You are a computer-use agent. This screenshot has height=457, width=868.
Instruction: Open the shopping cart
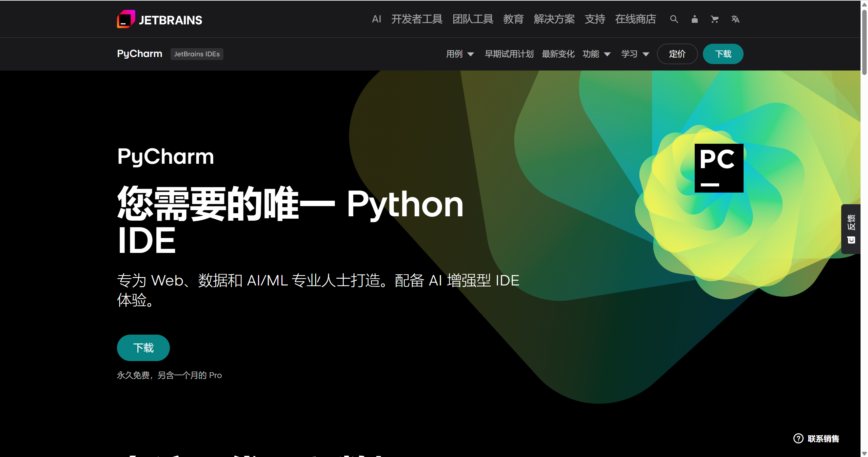715,19
